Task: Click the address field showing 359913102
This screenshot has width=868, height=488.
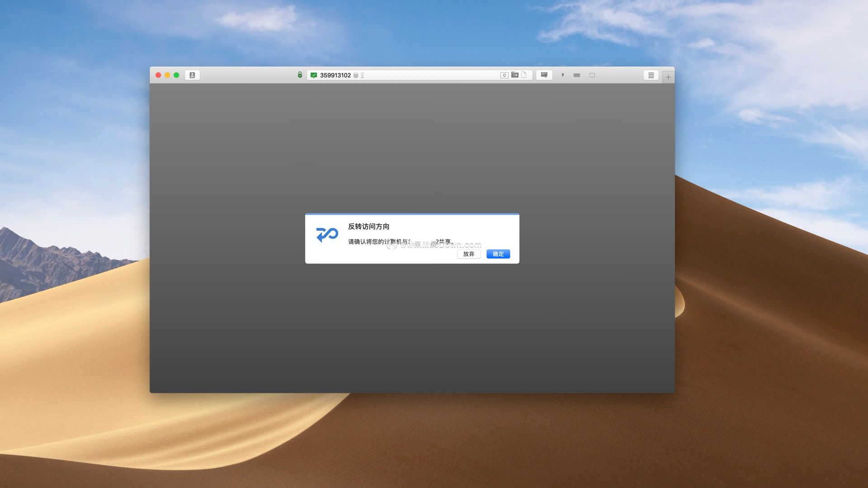Action: click(419, 75)
